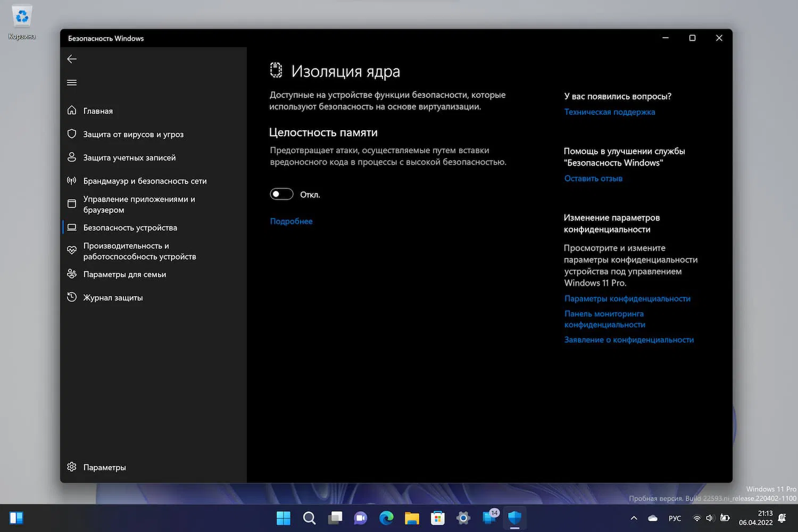Open the notification center bell icon
Image resolution: width=798 pixels, height=532 pixels.
click(x=782, y=518)
